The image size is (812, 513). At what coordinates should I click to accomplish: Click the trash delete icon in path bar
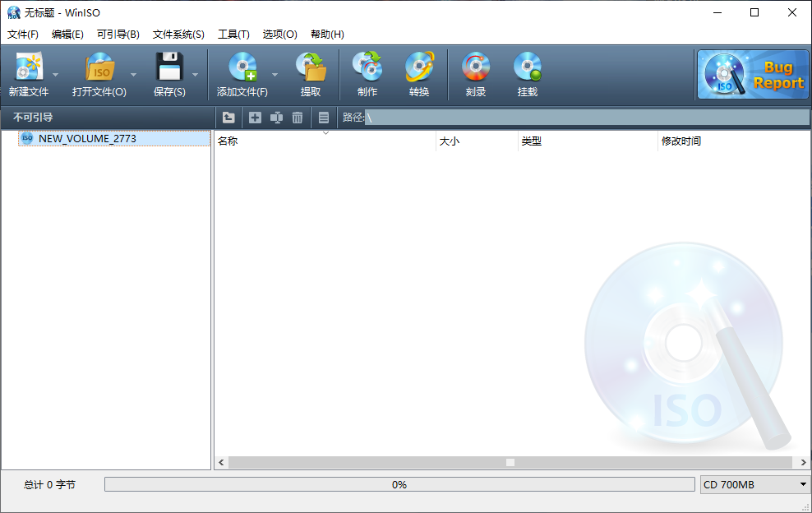(x=298, y=118)
